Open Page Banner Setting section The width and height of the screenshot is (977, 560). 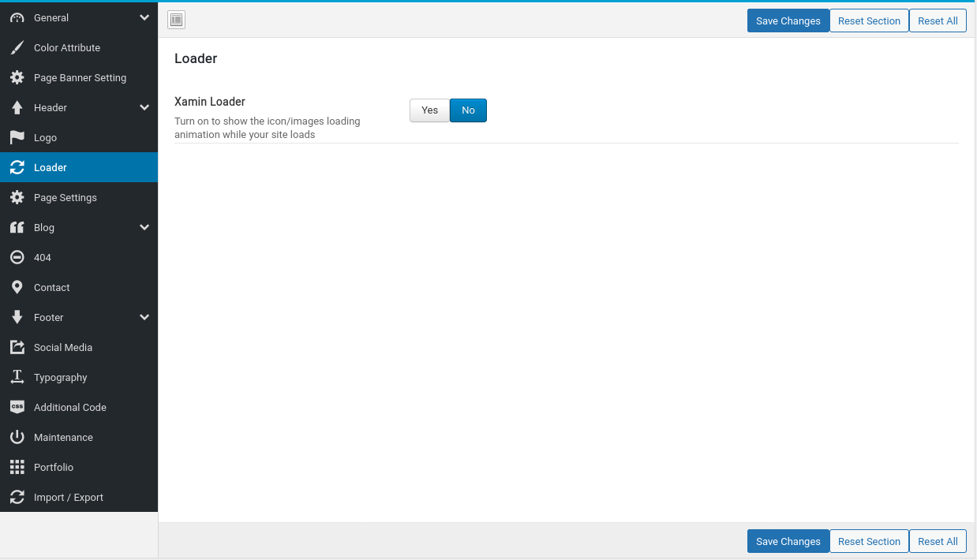point(79,77)
